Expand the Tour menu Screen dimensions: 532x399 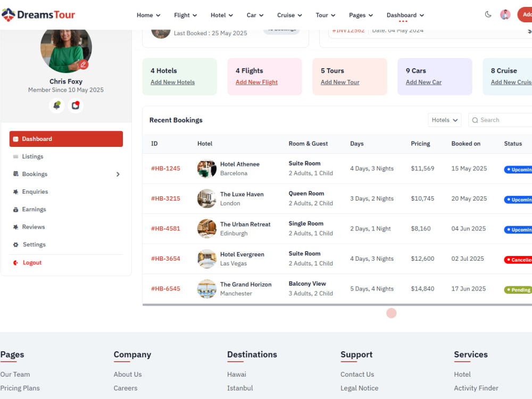pyautogui.click(x=326, y=15)
